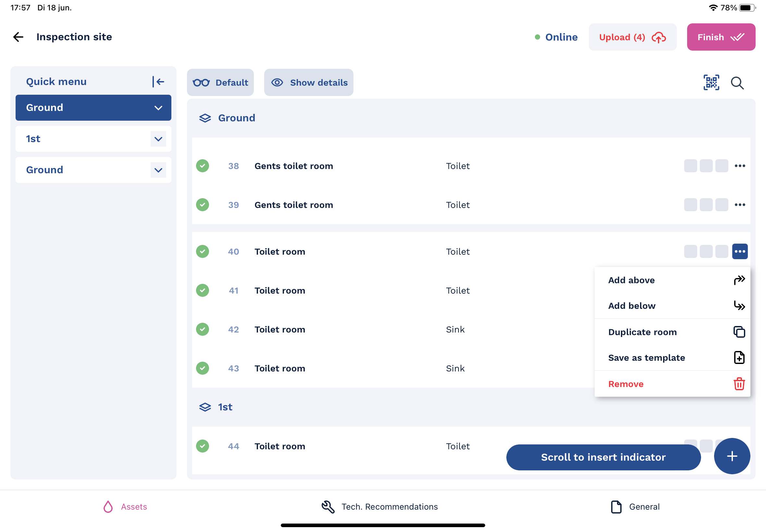Click first grey square on row 38
766x532 pixels.
(x=690, y=166)
